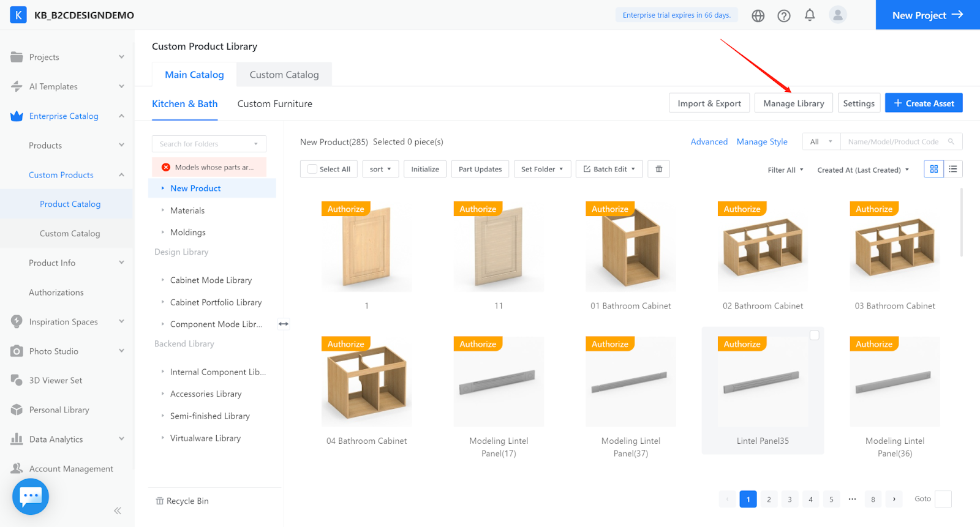980x527 pixels.
Task: Click the globe language icon
Action: tap(758, 16)
